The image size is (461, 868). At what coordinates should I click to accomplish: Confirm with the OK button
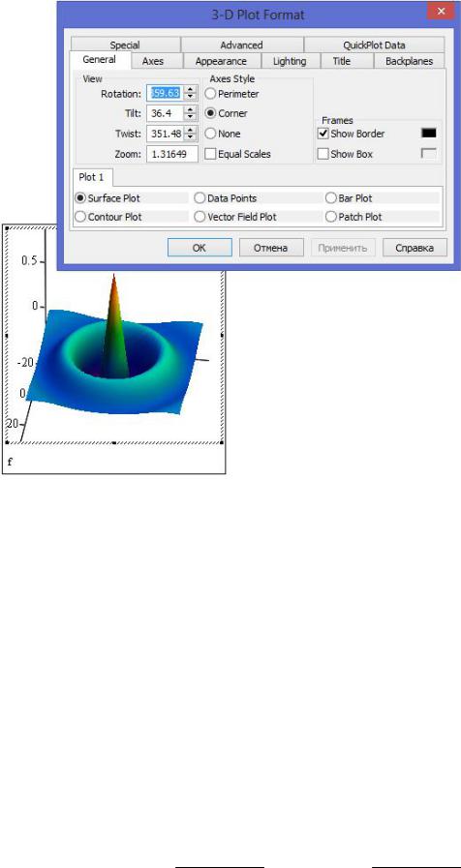pos(200,248)
